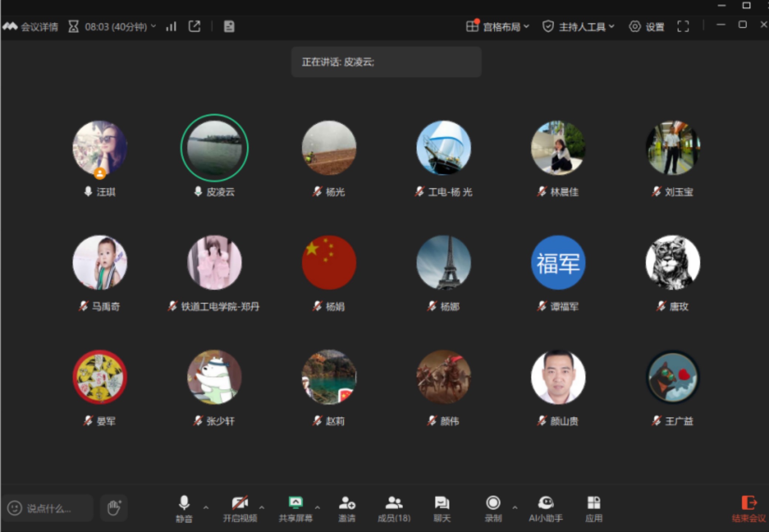Click the network signal strength icon

tap(171, 27)
